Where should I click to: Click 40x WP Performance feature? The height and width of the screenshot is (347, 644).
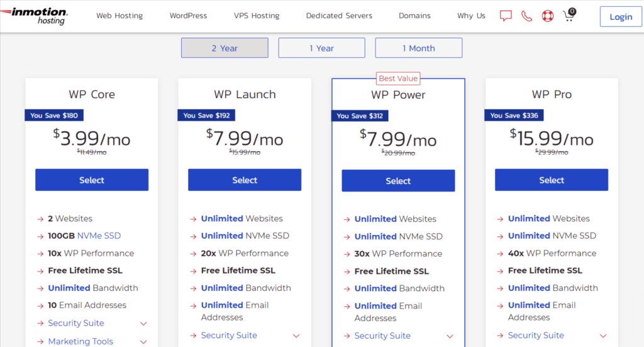click(x=552, y=253)
